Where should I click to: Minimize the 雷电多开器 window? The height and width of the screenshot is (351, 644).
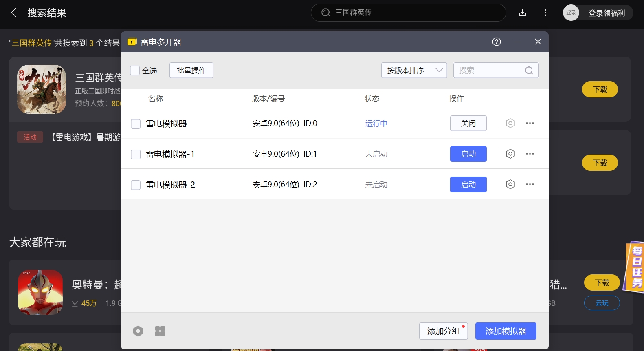(x=517, y=42)
